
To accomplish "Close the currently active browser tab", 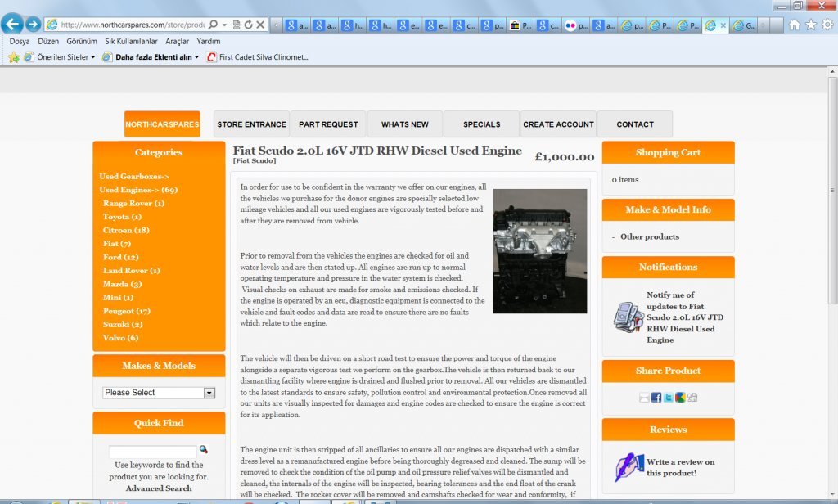I will (723, 25).
